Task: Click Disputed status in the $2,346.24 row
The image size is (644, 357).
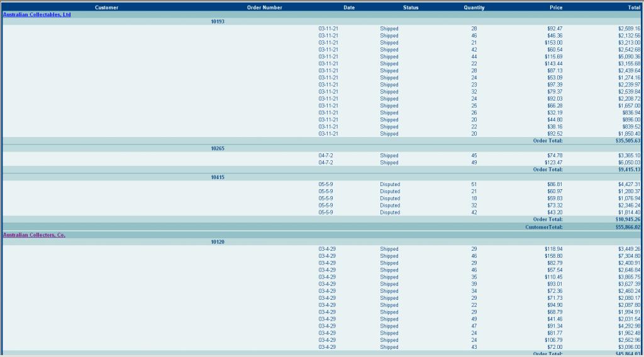Action: tap(390, 205)
